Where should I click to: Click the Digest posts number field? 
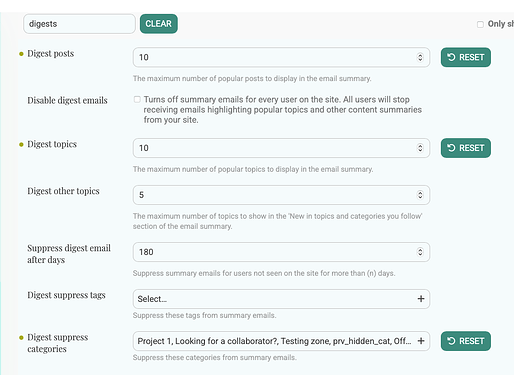tap(281, 57)
